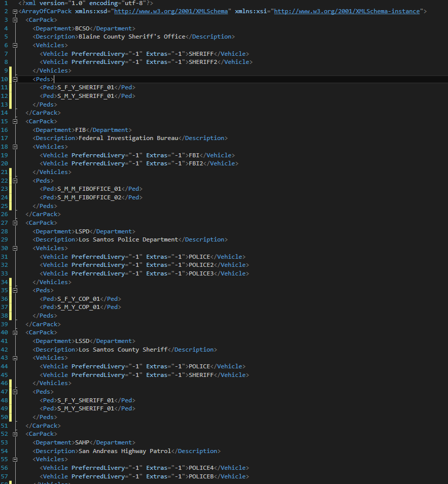Click the FBI vehicle value on line 19
Image resolution: width=448 pixels, height=484 pixels.
(194, 155)
